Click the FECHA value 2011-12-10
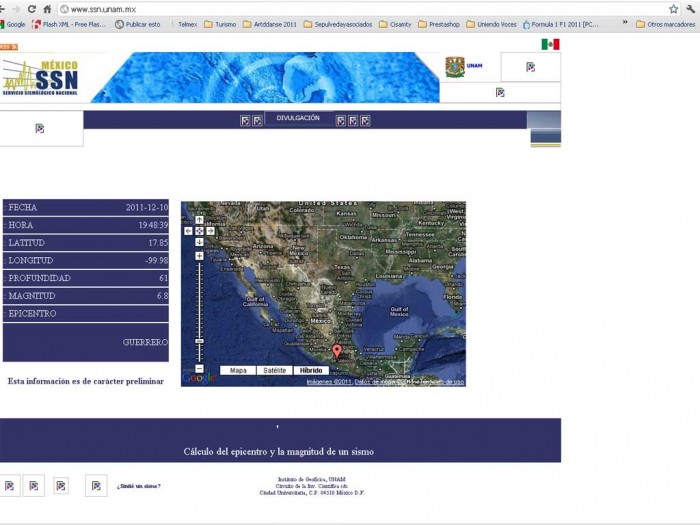Image resolution: width=700 pixels, height=525 pixels. [147, 208]
